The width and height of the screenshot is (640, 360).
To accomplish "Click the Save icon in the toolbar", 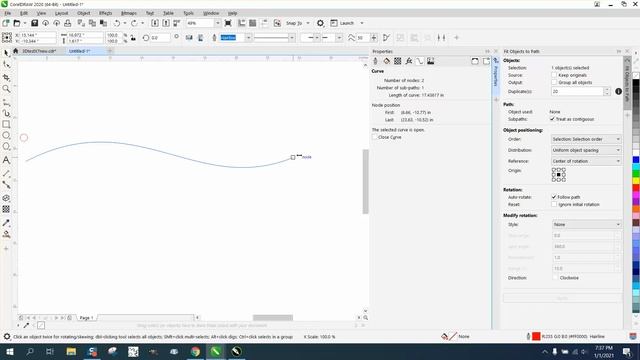I will pyautogui.click(x=35, y=23).
